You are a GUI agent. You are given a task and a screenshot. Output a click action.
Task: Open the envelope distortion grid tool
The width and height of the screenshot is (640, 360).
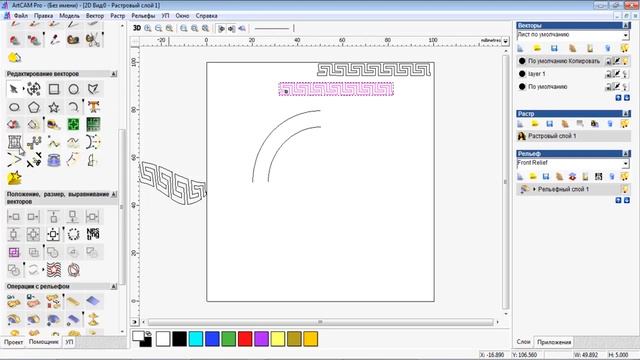click(x=14, y=142)
